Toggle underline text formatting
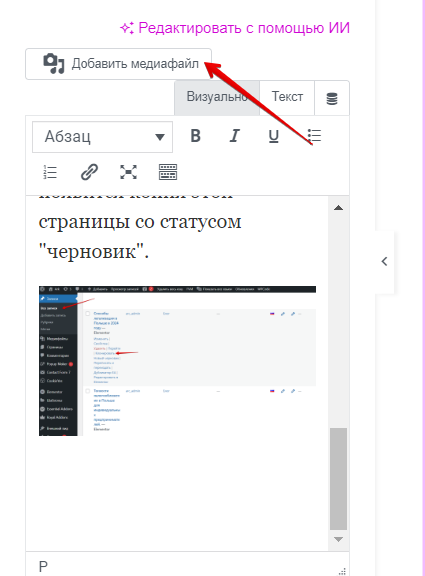425x576 pixels. point(274,136)
